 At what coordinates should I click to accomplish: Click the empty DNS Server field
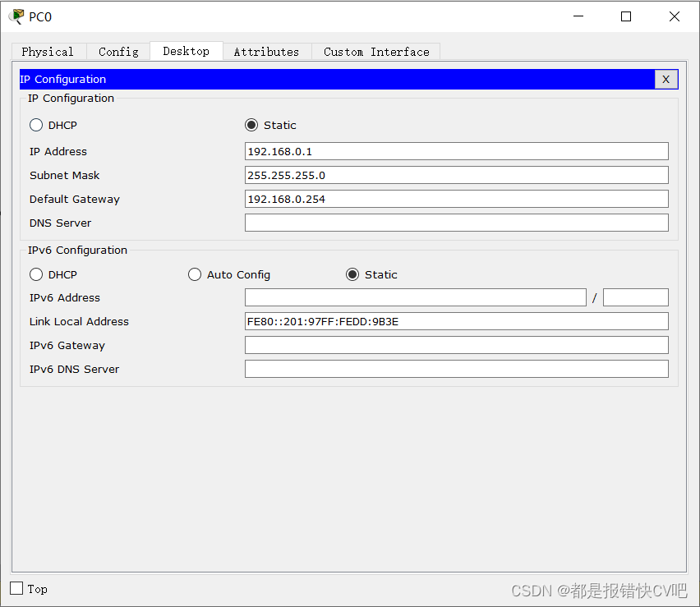[457, 222]
